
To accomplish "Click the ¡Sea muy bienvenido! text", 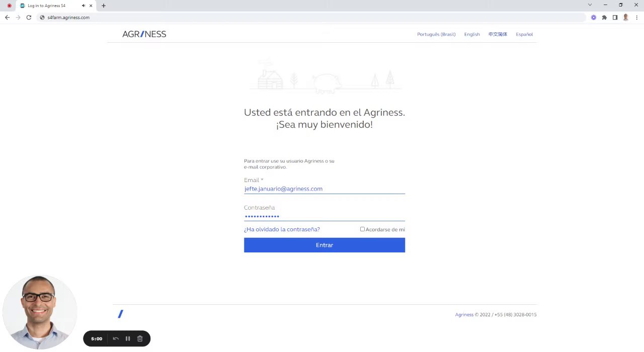I will click(325, 125).
